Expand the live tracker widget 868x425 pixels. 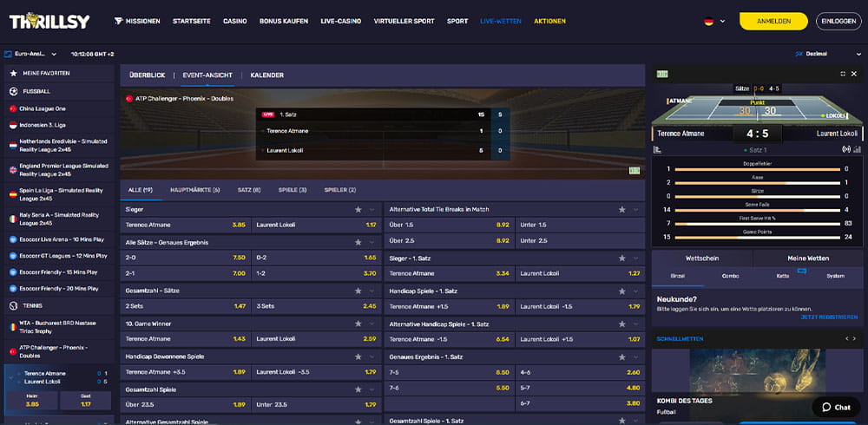coord(843,74)
